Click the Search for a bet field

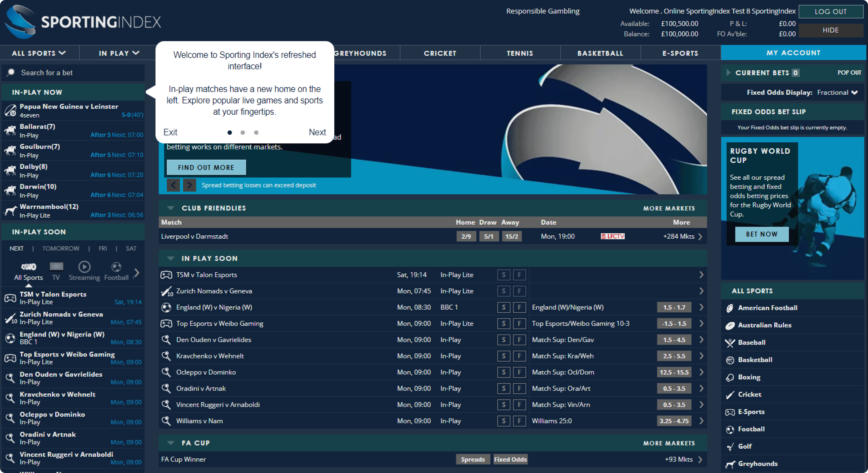73,73
